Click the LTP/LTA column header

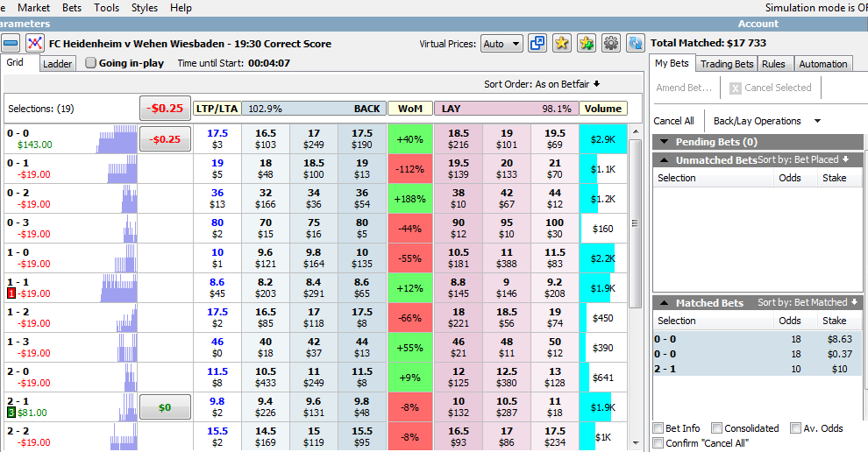click(217, 109)
